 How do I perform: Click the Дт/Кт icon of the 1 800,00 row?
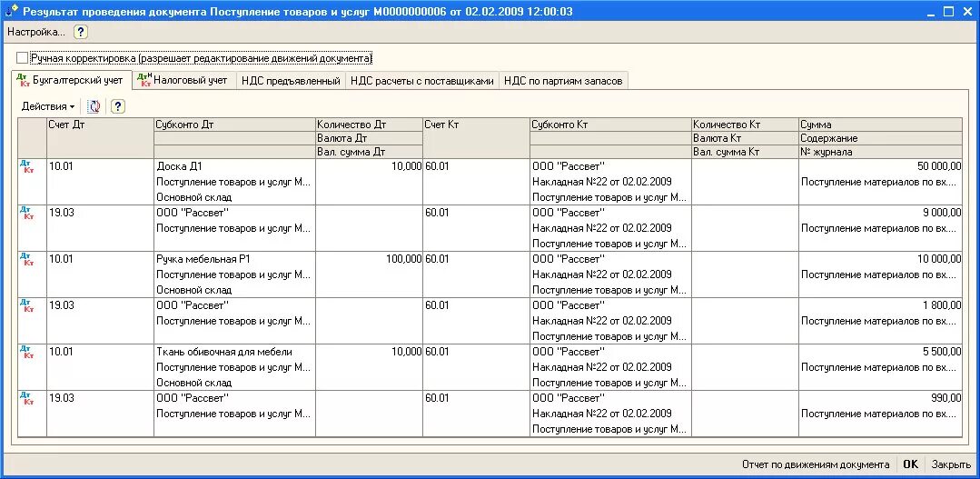coord(25,305)
